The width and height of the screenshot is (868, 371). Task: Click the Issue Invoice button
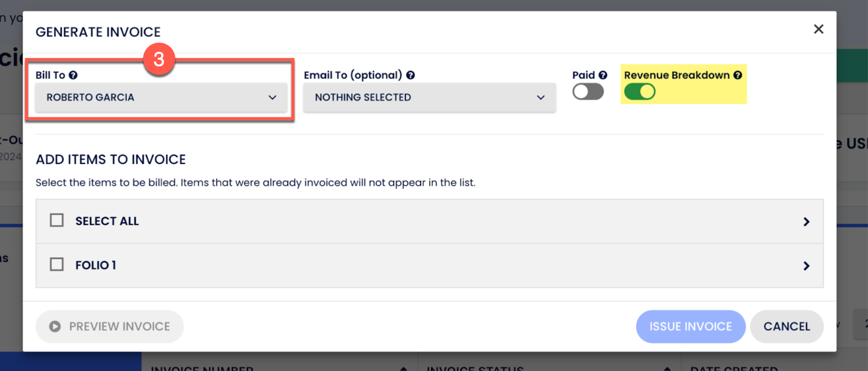(690, 326)
